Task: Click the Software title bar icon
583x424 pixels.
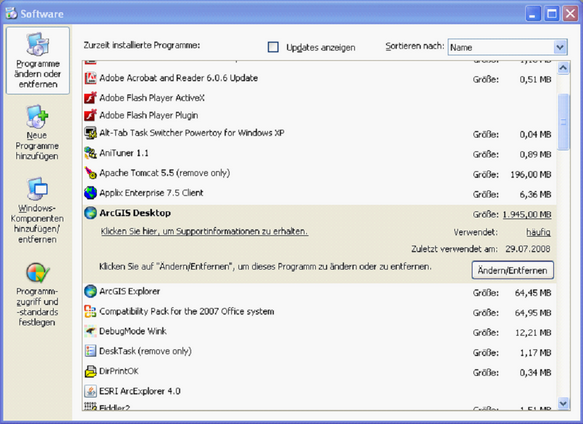Action: pos(11,13)
